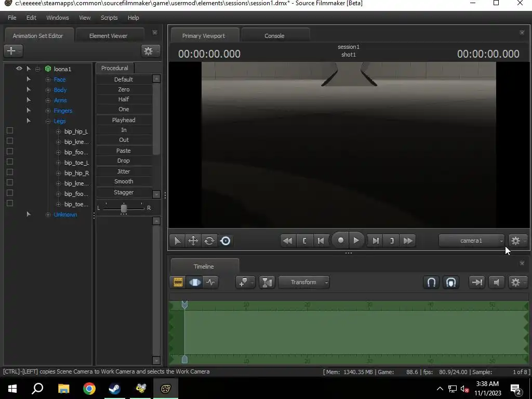Switch to the Graph Editor icon
Image resolution: width=532 pixels, height=399 pixels.
(211, 282)
